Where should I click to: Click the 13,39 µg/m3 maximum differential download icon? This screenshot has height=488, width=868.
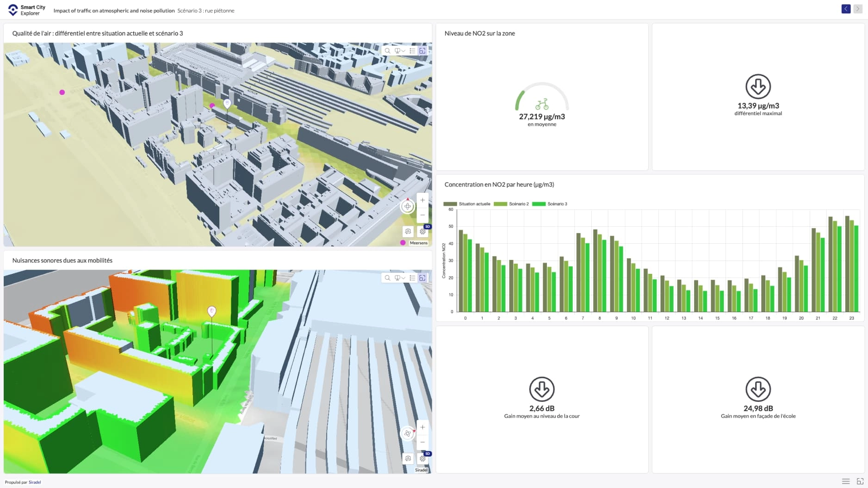point(758,86)
